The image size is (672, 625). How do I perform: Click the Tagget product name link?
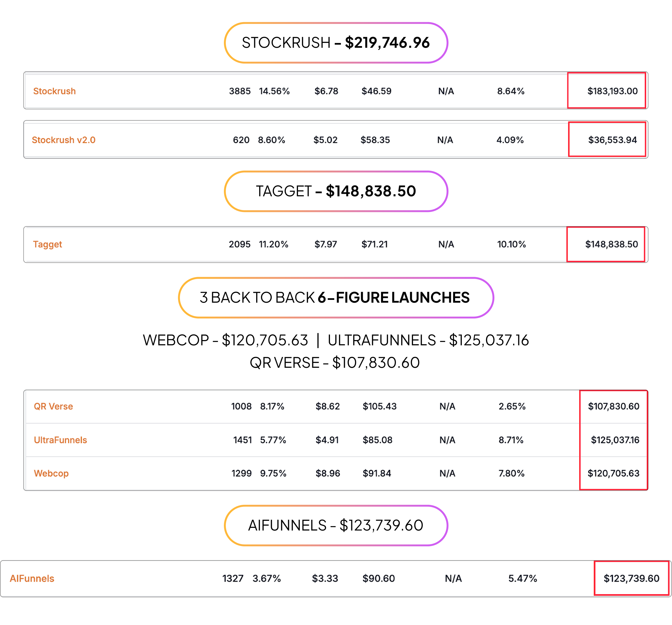coord(47,244)
